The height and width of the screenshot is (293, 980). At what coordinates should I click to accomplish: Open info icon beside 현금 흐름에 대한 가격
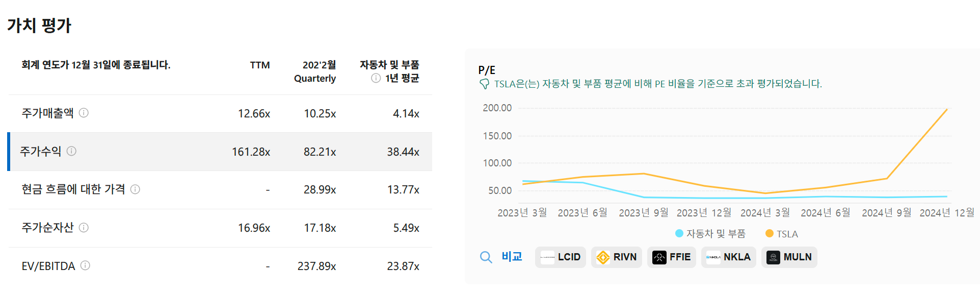[135, 189]
